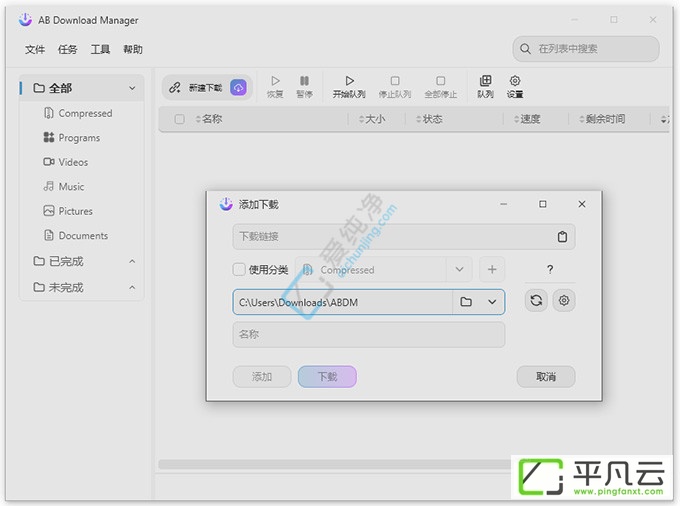Sort by 大小 column header

tap(372, 119)
